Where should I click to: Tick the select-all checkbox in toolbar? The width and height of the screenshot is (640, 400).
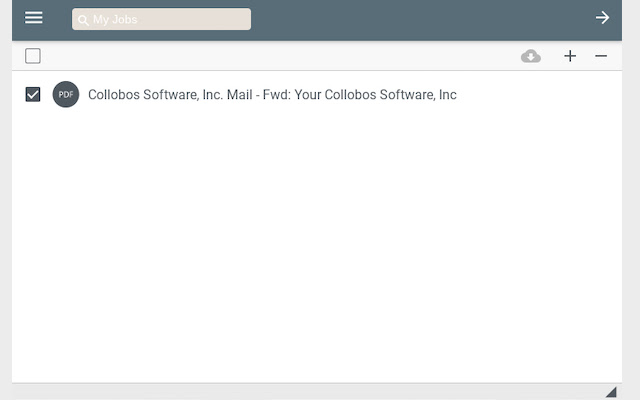[x=33, y=56]
